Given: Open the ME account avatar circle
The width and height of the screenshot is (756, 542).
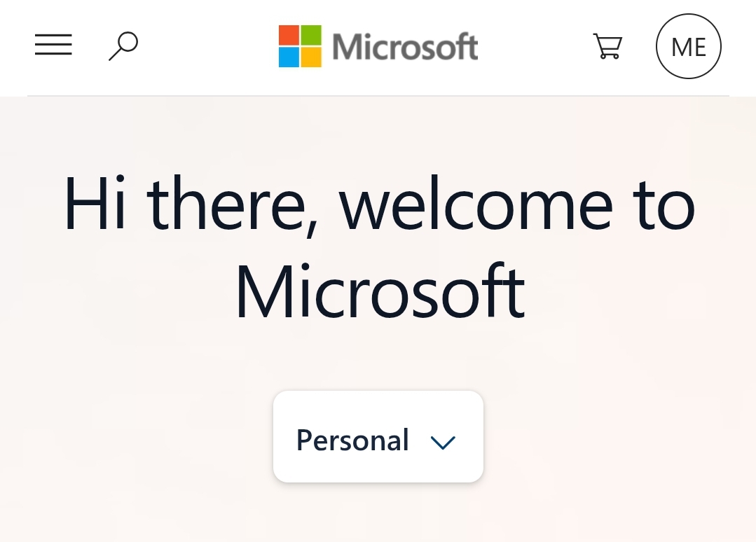Looking at the screenshot, I should click(689, 46).
